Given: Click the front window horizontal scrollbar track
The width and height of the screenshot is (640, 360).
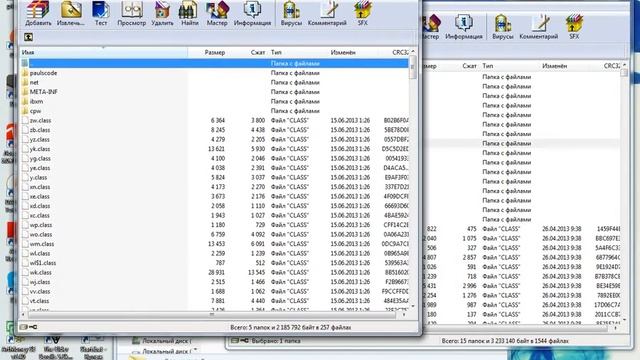Looking at the screenshot, I should pyautogui.click(x=212, y=314).
